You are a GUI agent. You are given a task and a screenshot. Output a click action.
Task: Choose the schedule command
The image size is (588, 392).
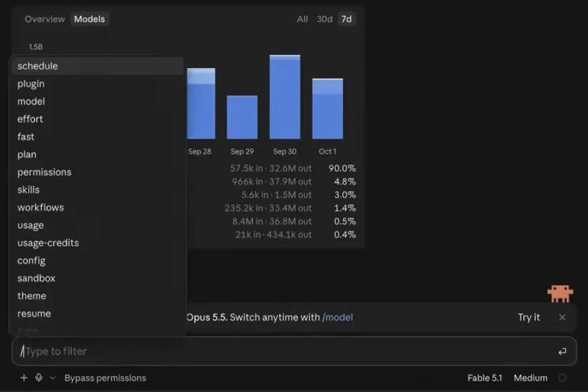point(96,66)
